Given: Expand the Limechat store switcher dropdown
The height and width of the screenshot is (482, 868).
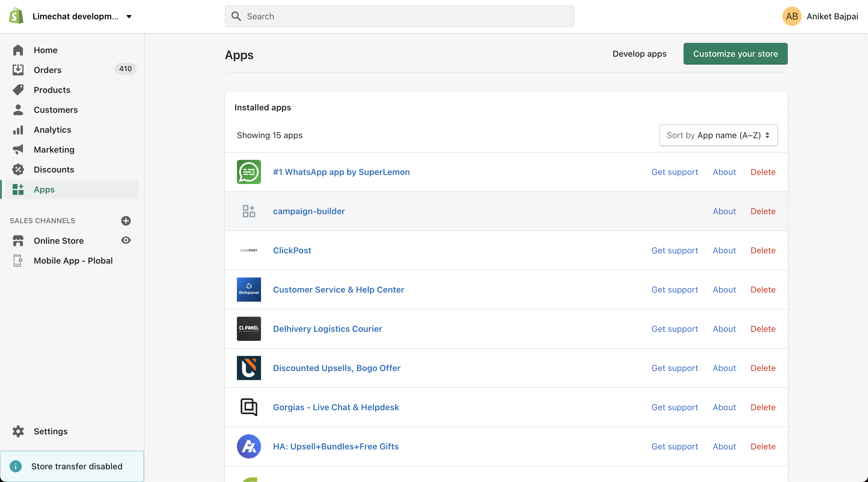Looking at the screenshot, I should 129,17.
